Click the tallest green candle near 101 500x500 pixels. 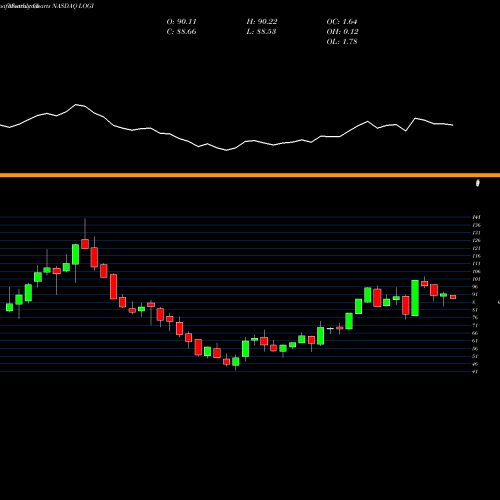[415, 298]
